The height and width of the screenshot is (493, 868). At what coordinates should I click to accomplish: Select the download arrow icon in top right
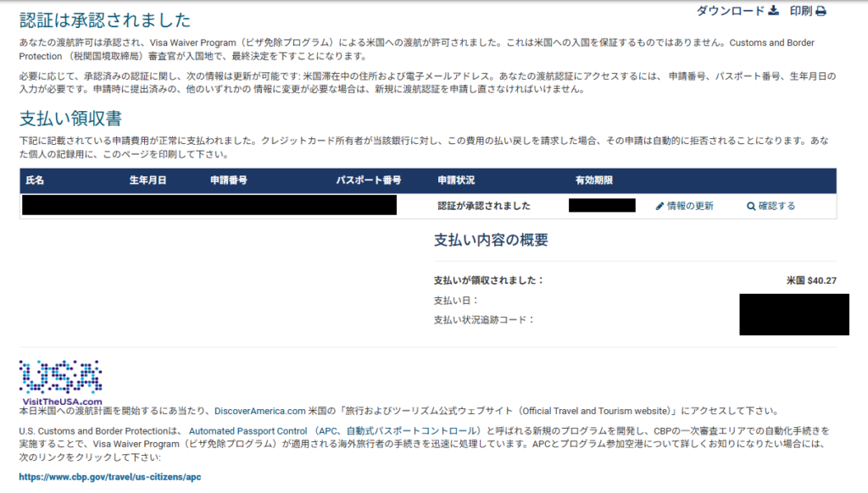pos(772,12)
